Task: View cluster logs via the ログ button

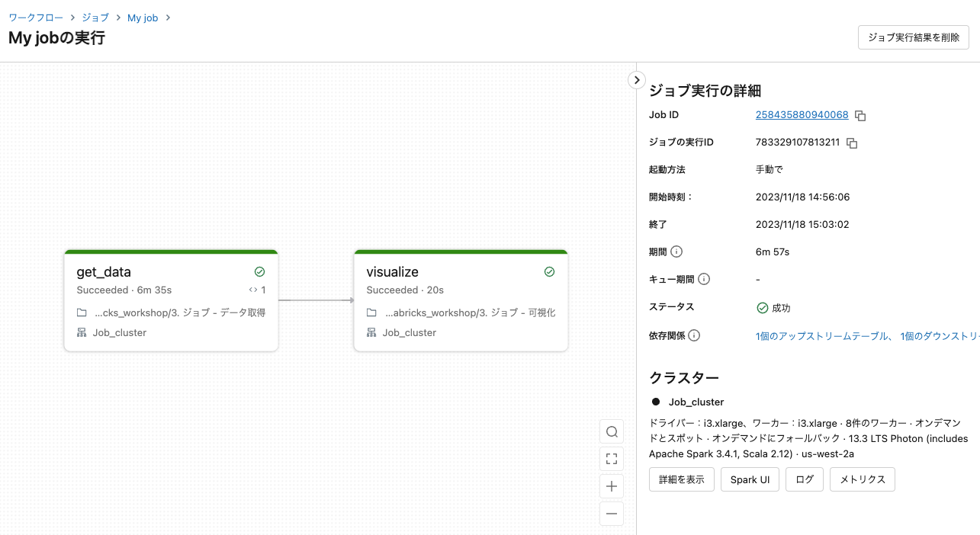Action: pos(804,479)
